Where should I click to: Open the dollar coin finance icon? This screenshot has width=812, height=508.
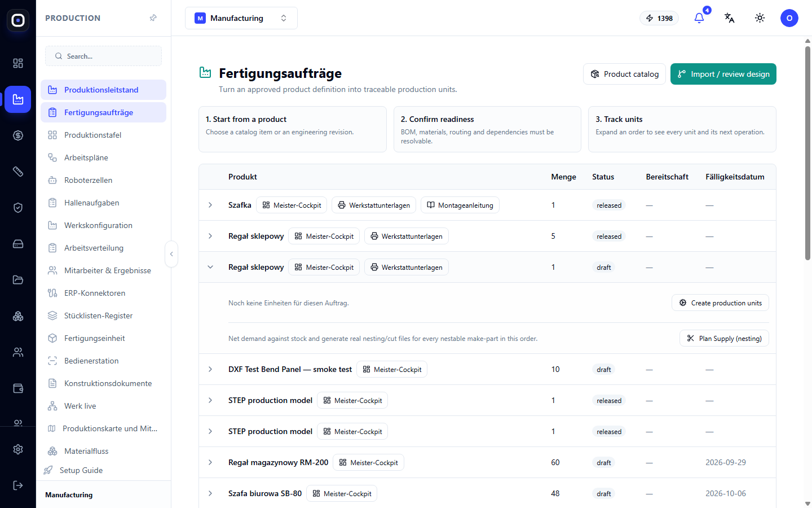(18, 135)
